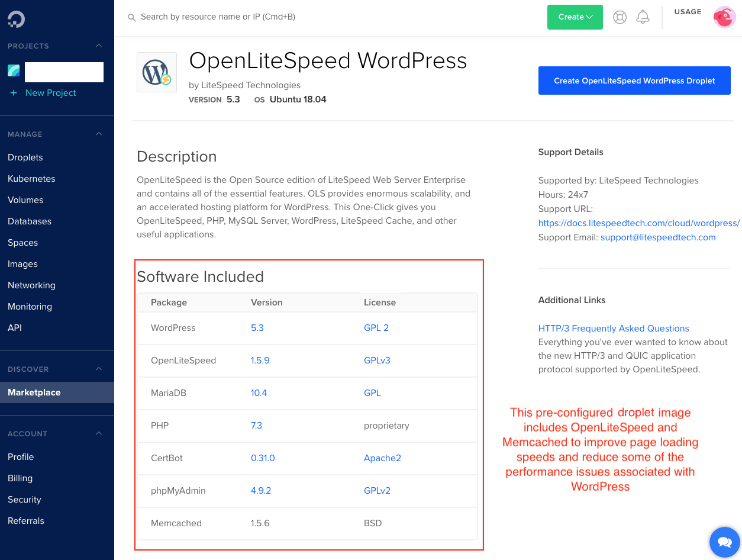Click the Memcached version 1.5.6 cell
The height and width of the screenshot is (560, 742).
(x=260, y=523)
